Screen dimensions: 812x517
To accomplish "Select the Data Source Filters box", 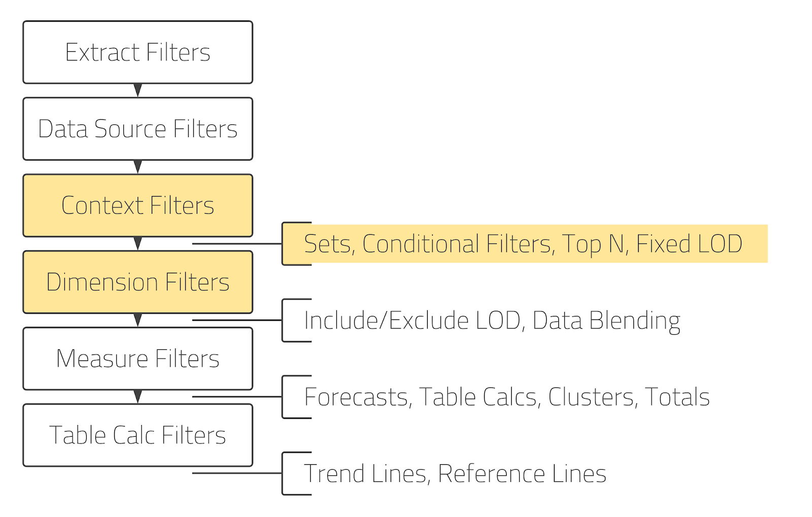I will (x=138, y=129).
